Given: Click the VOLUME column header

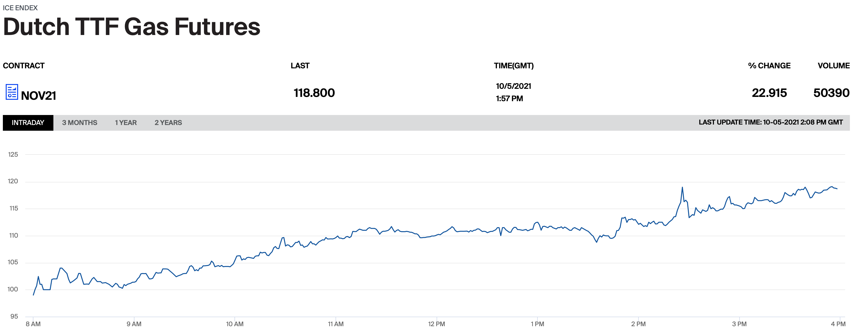Looking at the screenshot, I should [834, 66].
